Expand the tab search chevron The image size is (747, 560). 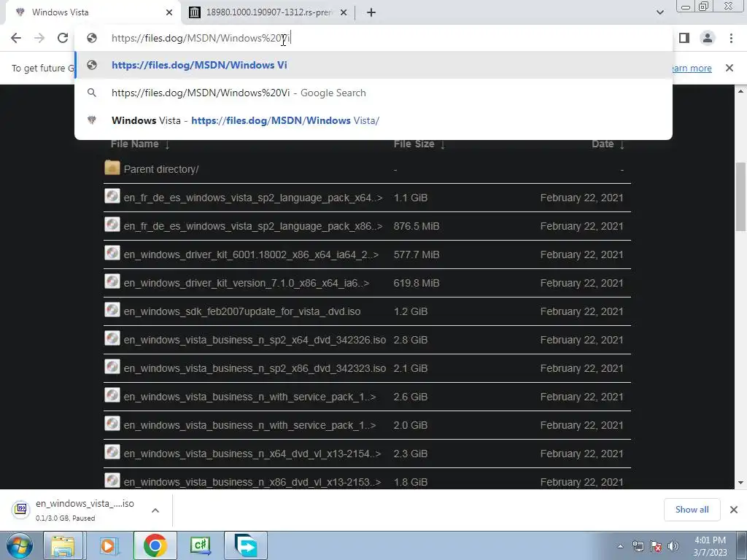(659, 12)
